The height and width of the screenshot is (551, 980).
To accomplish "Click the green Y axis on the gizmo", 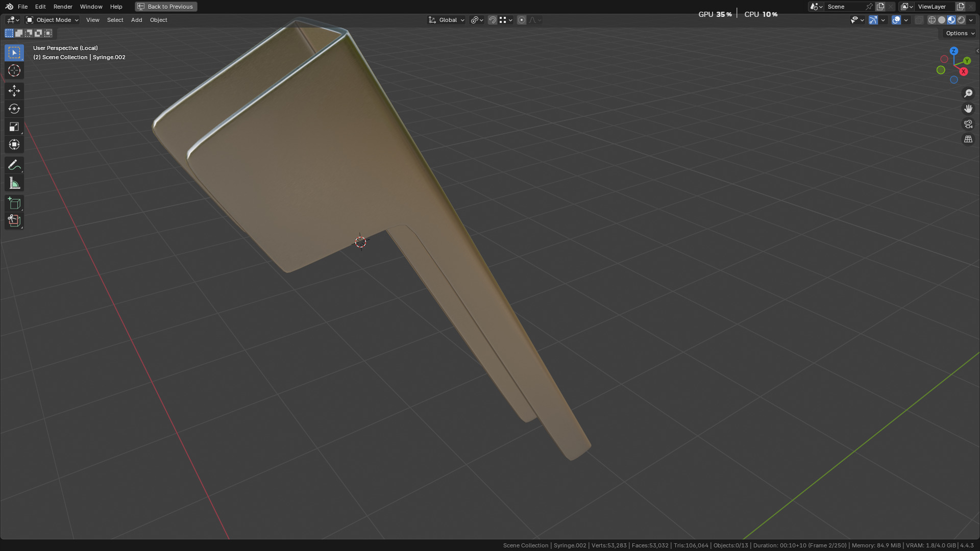I will tap(967, 61).
